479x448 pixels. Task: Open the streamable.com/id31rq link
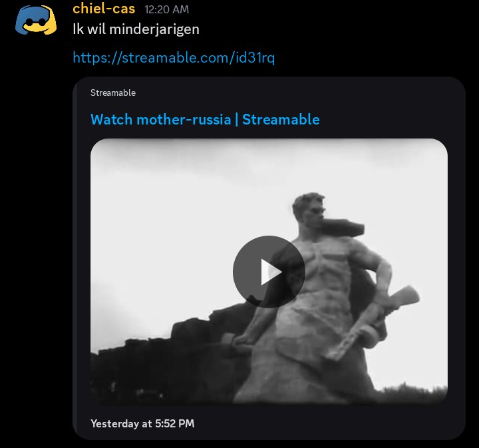[x=174, y=57]
